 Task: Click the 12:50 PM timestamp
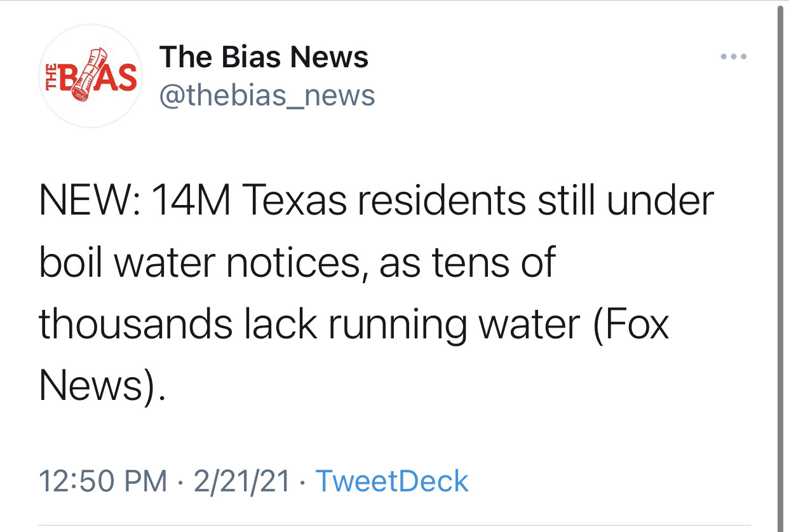point(103,481)
